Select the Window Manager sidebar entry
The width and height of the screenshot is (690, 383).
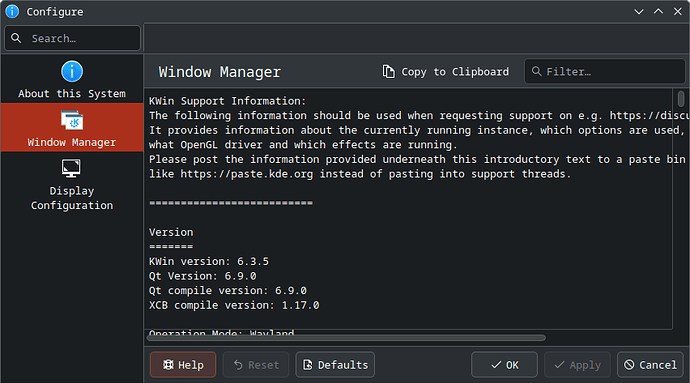coord(72,128)
